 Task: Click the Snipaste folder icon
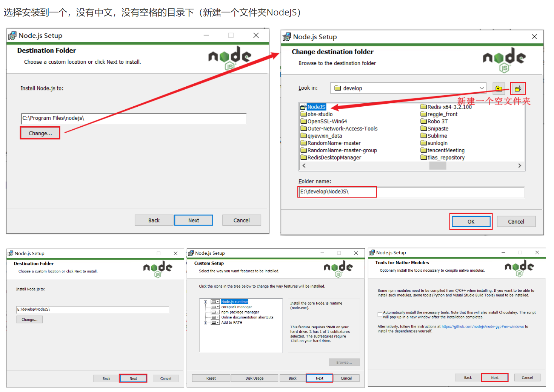tap(423, 129)
